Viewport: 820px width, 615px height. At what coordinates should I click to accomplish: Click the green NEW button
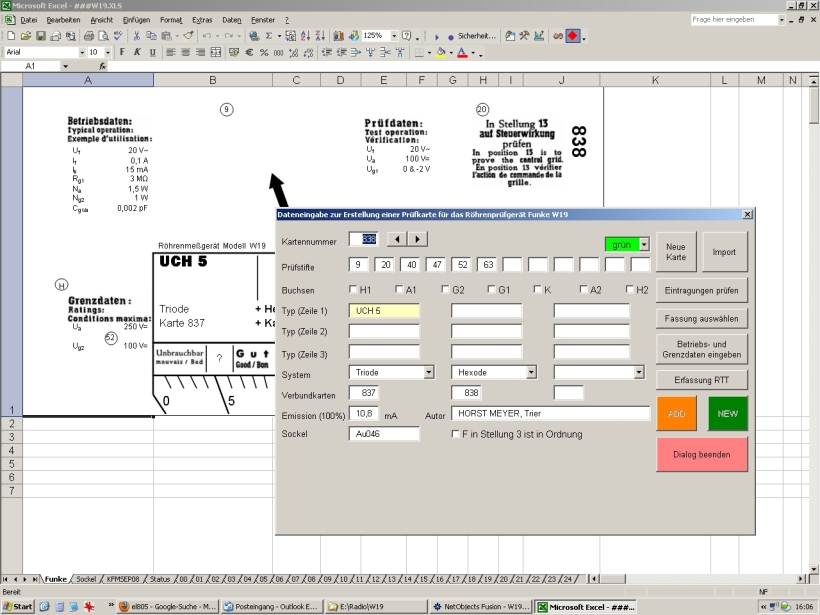click(x=727, y=414)
